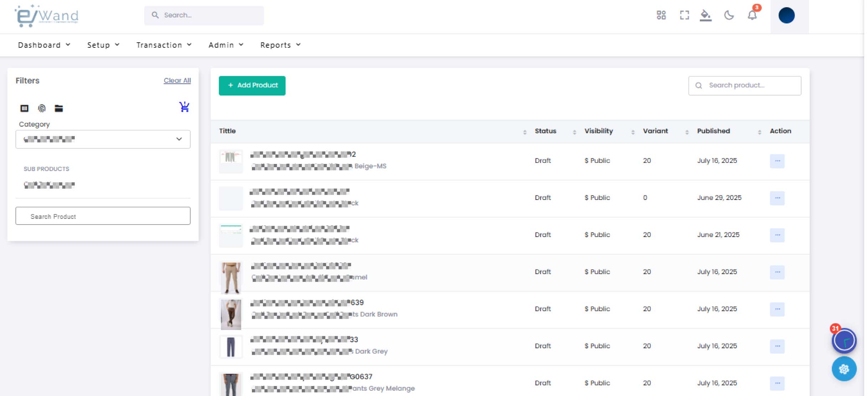Image resolution: width=868 pixels, height=396 pixels.
Task: Open notifications via the bell icon
Action: [752, 15]
